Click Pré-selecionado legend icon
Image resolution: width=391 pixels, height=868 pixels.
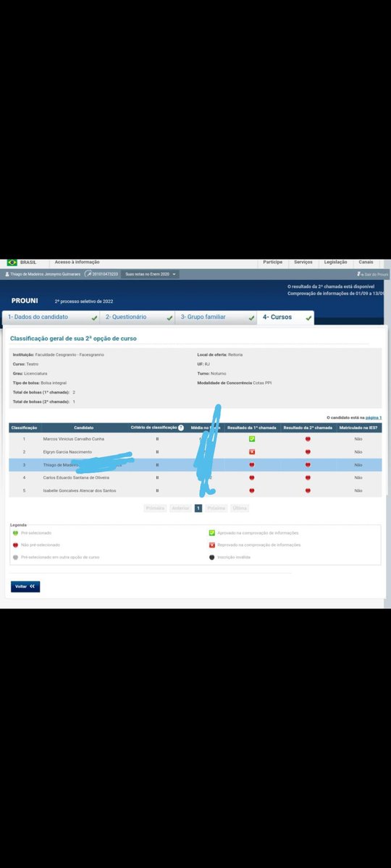click(15, 533)
